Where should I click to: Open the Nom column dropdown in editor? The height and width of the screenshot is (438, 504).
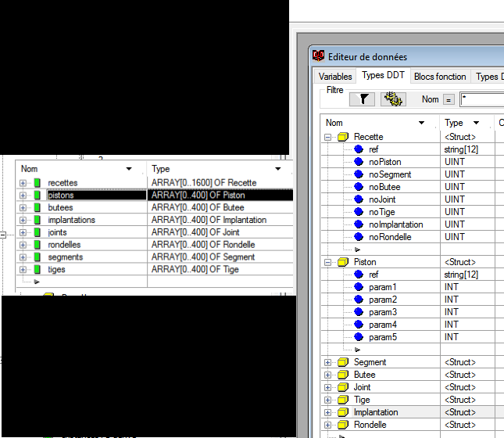pos(422,123)
